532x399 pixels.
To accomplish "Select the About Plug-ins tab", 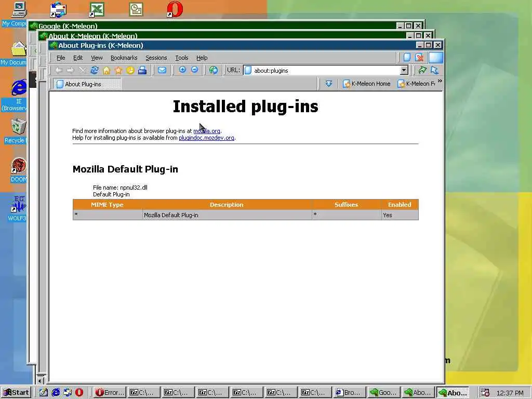I will coord(87,84).
